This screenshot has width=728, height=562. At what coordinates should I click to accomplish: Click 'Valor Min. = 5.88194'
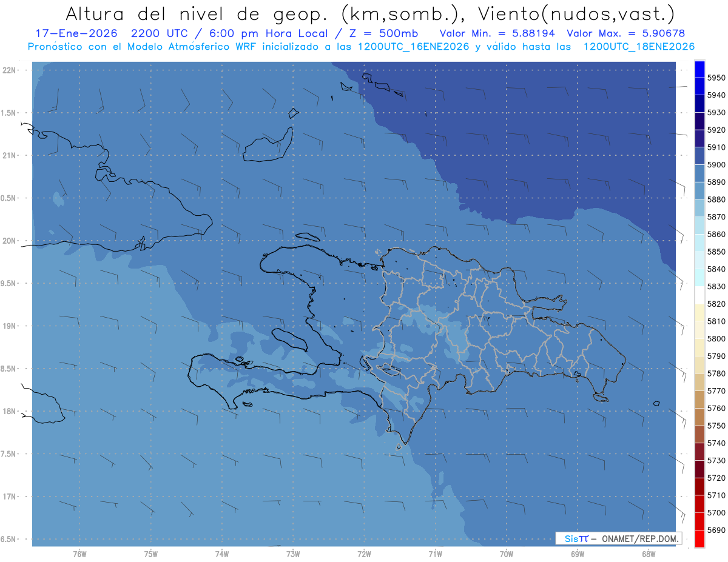pos(496,33)
